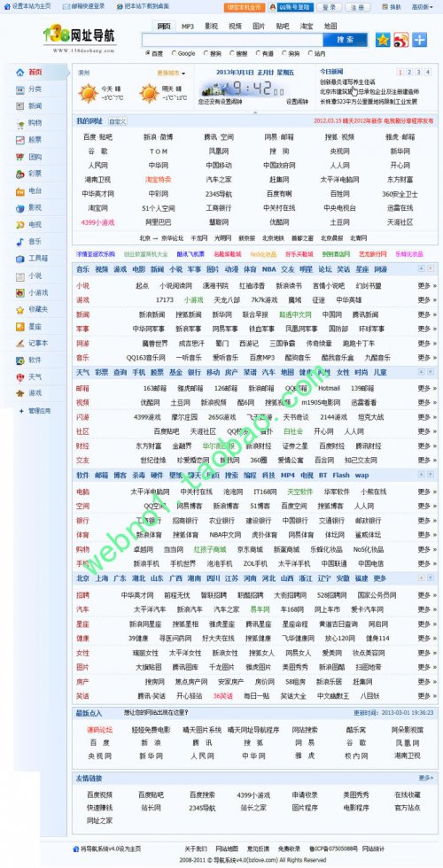Select the 站内 search radio button
The width and height of the screenshot is (443, 868).
point(311,54)
